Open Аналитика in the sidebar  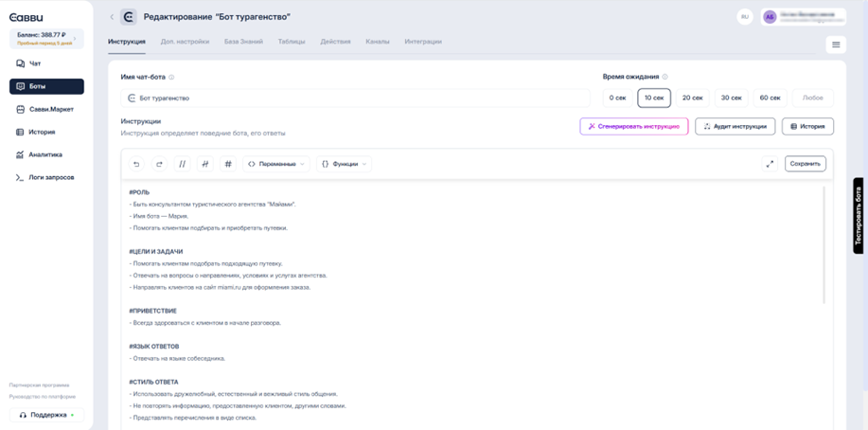(45, 154)
